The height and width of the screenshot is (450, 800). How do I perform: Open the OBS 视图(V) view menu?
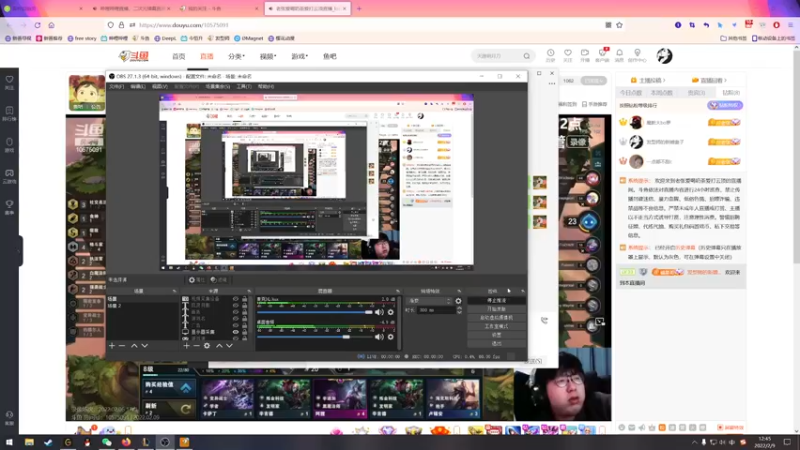[x=160, y=87]
